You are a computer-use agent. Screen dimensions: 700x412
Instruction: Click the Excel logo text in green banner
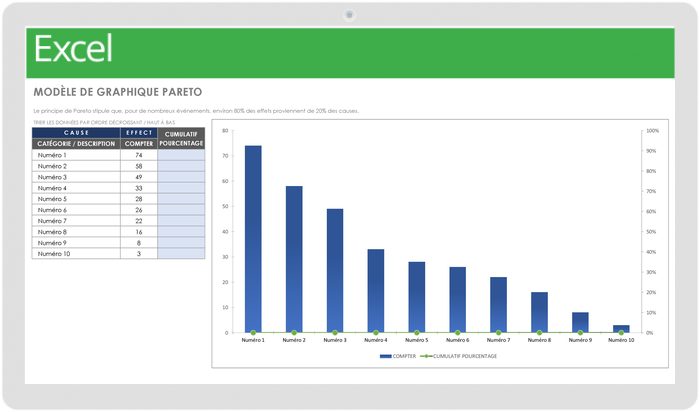point(73,49)
